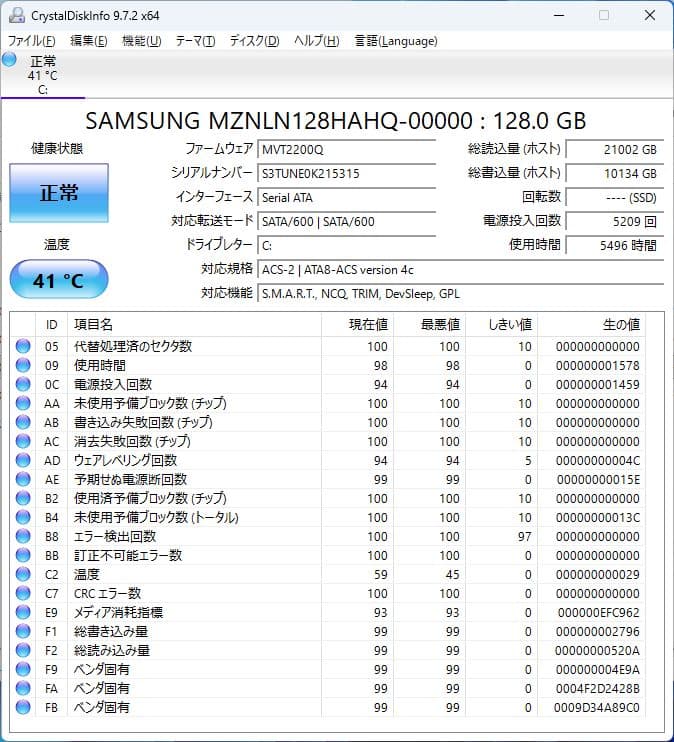Screen dimensions: 674x742
Task: Click the rotation rate field ---- (SSD)
Action: (x=615, y=198)
